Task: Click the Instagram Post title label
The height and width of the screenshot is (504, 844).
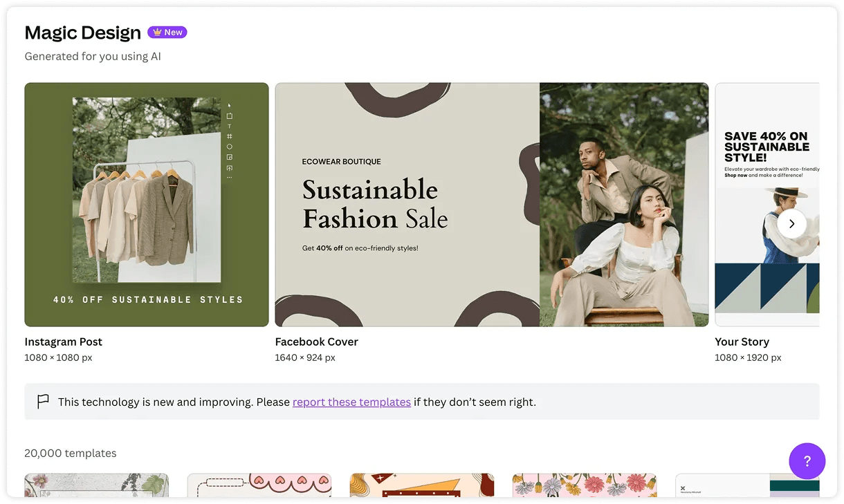Action: pos(64,342)
